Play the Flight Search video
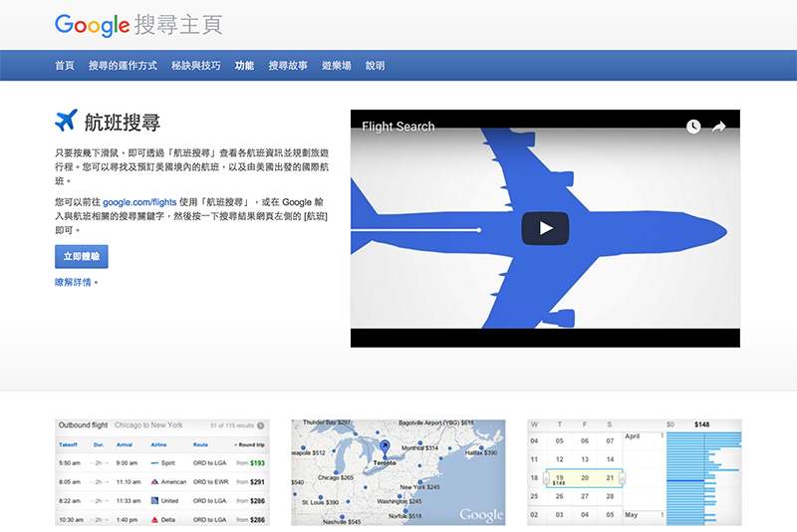This screenshot has height=532, width=797. click(545, 228)
